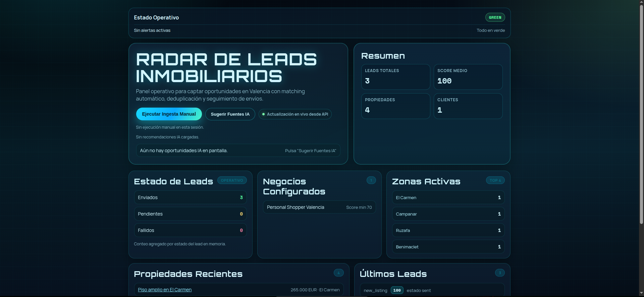644x297 pixels.
Task: Click the scrollbar down arrow
Action: pyautogui.click(x=641, y=294)
